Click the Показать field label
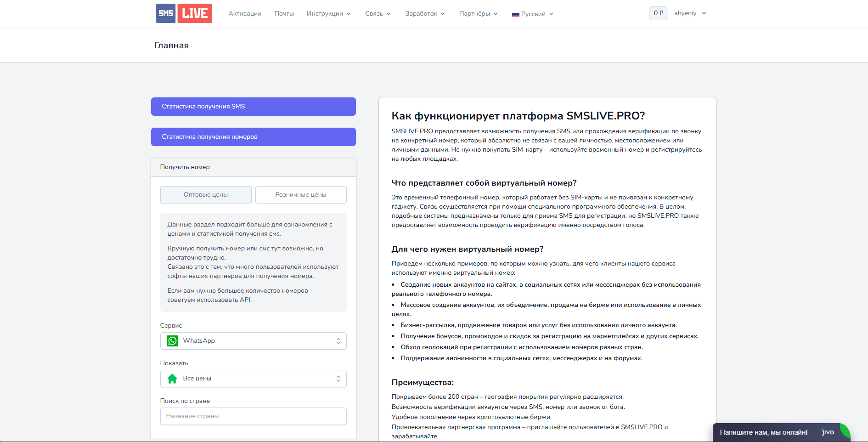 174,363
